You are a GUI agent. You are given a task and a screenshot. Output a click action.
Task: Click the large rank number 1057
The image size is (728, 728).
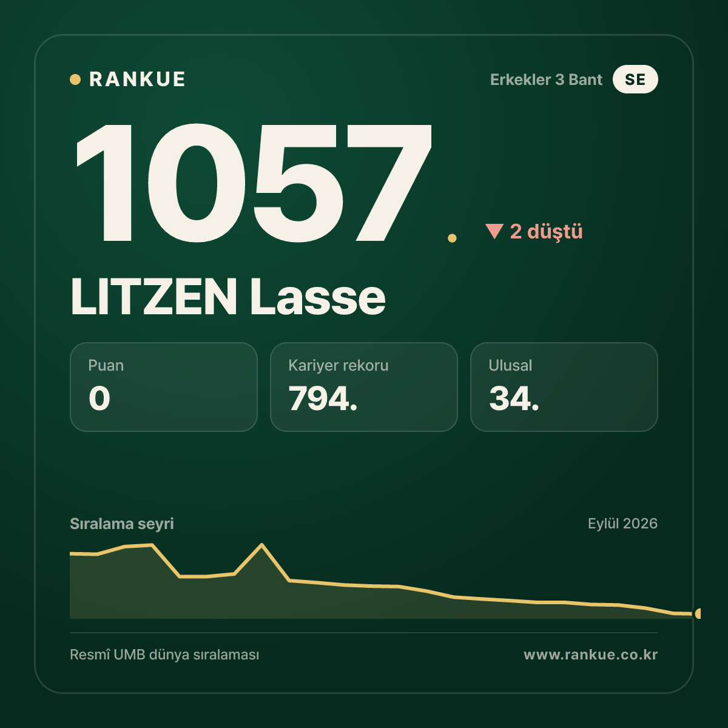[254, 182]
